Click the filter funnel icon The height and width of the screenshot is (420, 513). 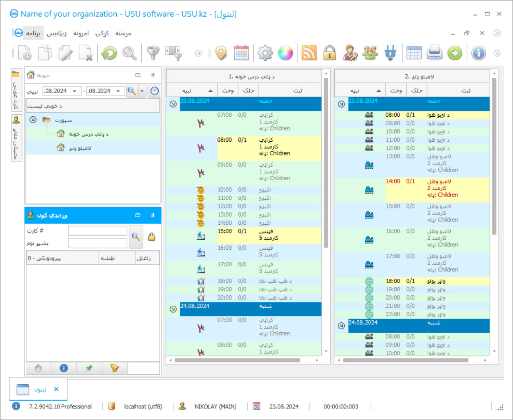153,53
